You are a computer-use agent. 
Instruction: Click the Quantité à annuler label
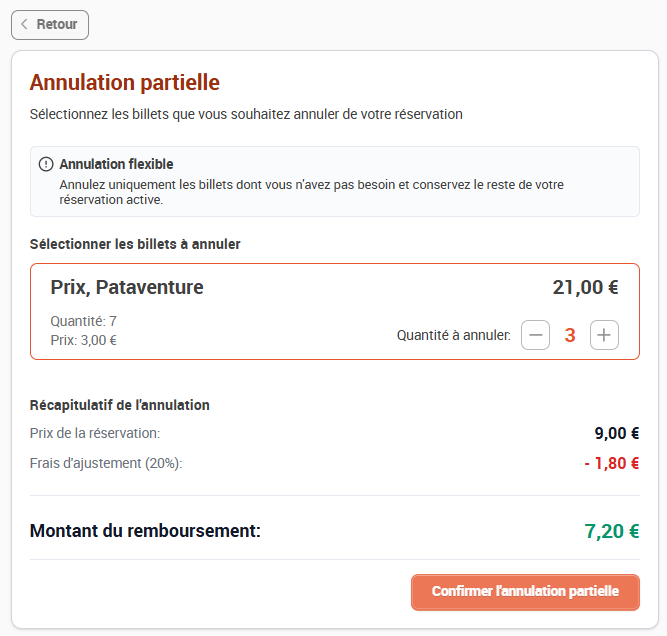453,335
